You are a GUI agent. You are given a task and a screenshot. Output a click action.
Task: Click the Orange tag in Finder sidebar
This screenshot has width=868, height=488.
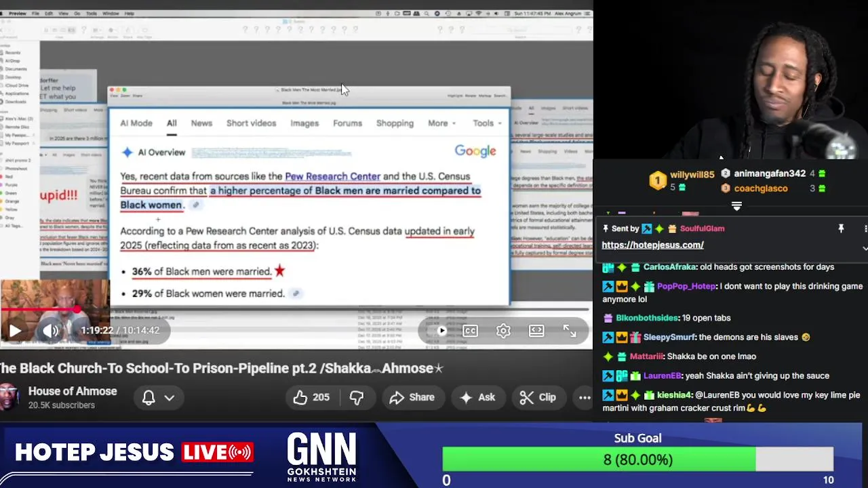pos(12,201)
